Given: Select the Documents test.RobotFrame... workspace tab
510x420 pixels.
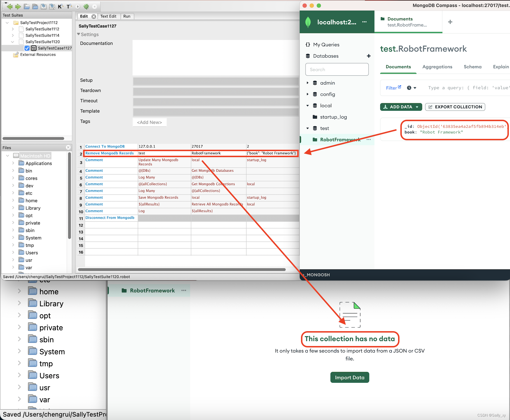Looking at the screenshot, I should pyautogui.click(x=408, y=22).
